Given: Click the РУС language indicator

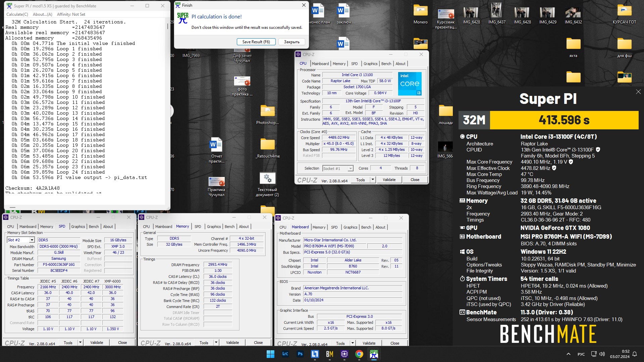Looking at the screenshot, I should [581, 354].
